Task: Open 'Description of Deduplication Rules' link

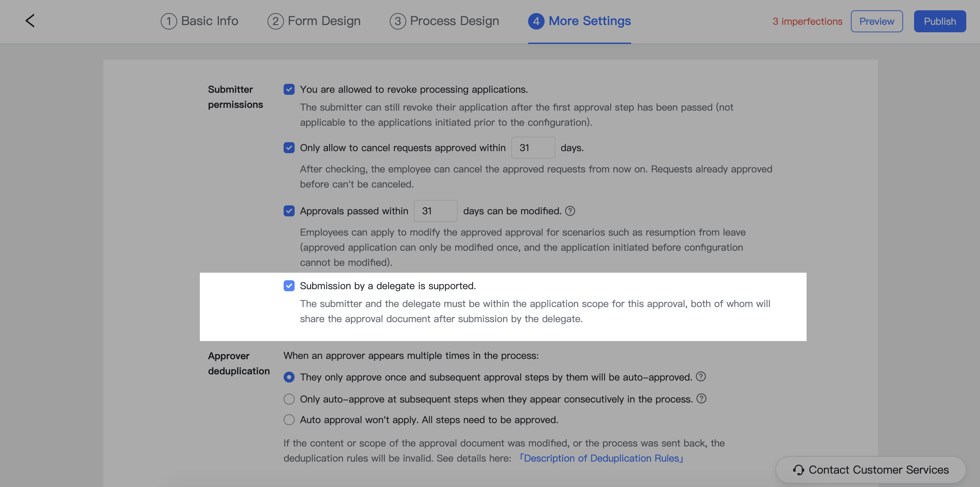Action: click(x=601, y=458)
